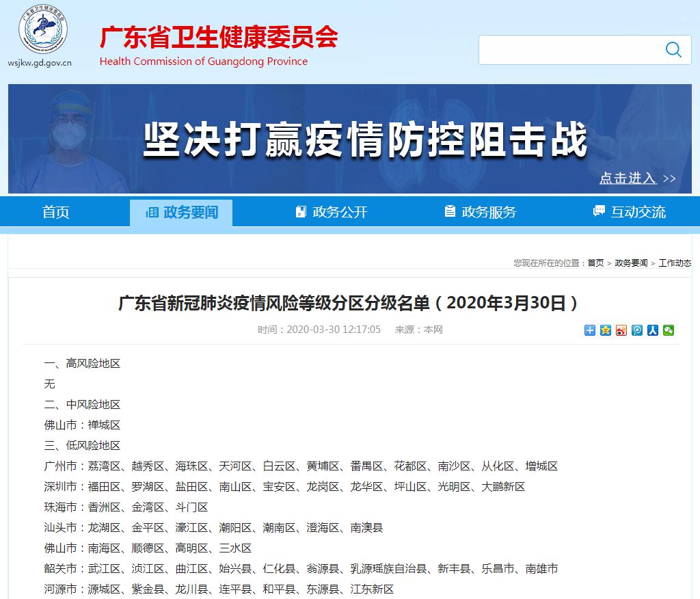Click the 二、中风险地区 heading
This screenshot has width=700, height=599.
click(x=82, y=405)
